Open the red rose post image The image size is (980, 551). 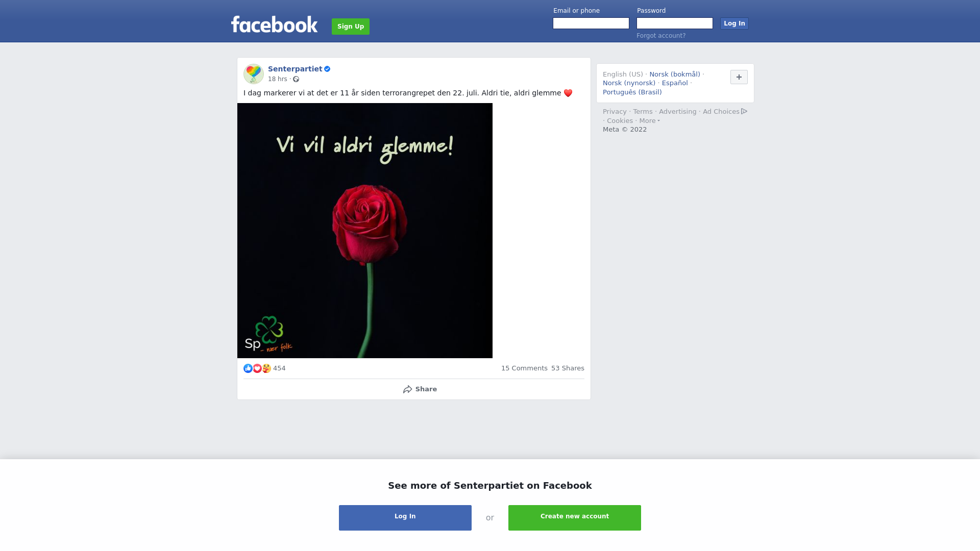(365, 231)
